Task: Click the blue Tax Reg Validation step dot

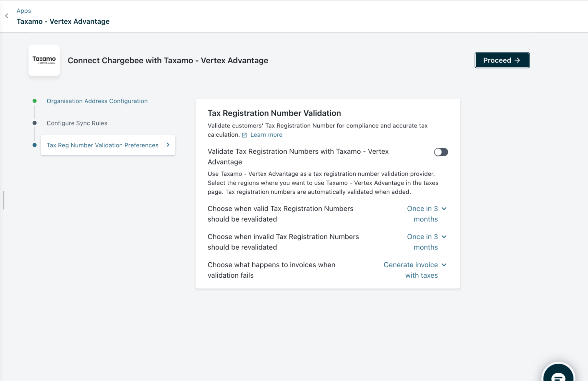Action: point(35,145)
